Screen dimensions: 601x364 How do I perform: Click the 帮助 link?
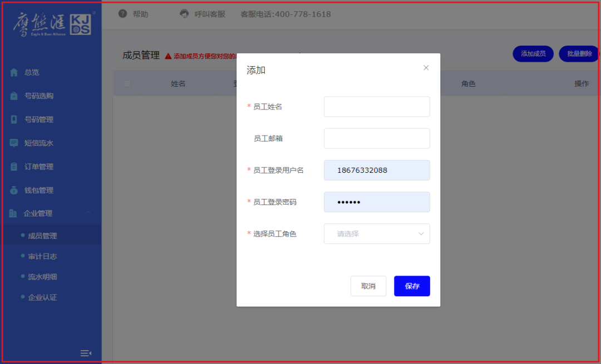pos(140,14)
